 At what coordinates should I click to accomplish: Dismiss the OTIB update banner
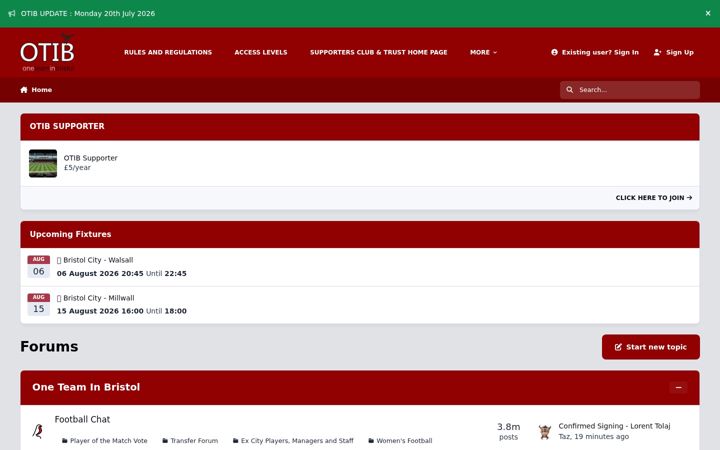point(708,13)
